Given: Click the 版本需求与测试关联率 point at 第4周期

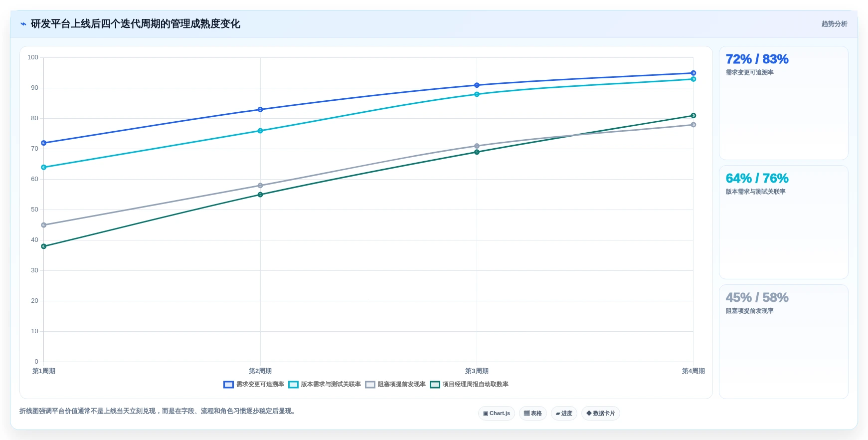Looking at the screenshot, I should point(693,79).
